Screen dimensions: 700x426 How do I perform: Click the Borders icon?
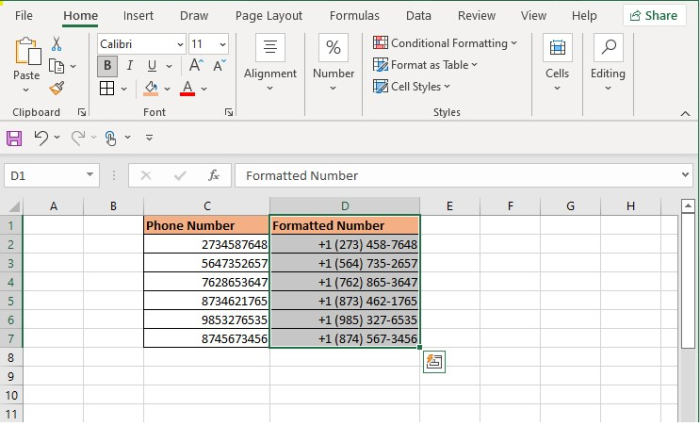tap(107, 88)
